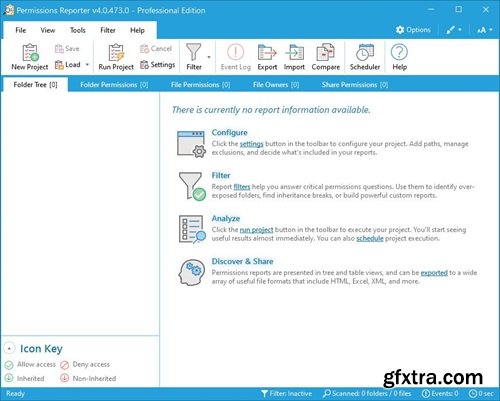Click the Non-Inherited red arrow icon
Image resolution: width=500 pixels, height=401 pixels.
coord(64,378)
